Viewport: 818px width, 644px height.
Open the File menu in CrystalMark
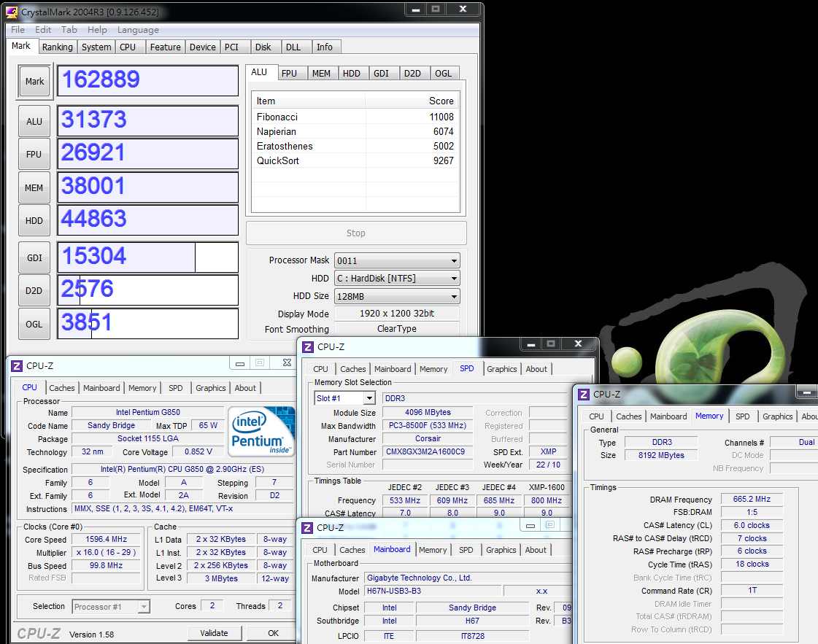click(x=18, y=30)
